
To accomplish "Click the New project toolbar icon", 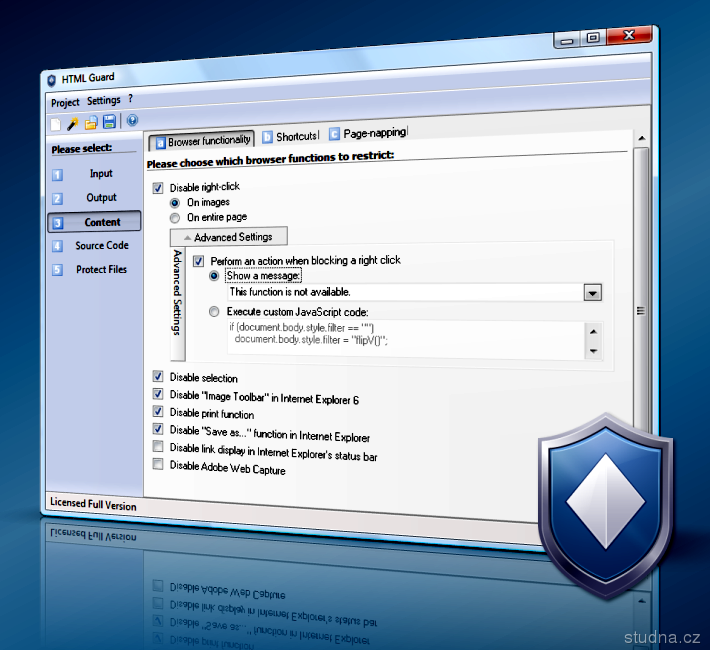I will pos(55,124).
